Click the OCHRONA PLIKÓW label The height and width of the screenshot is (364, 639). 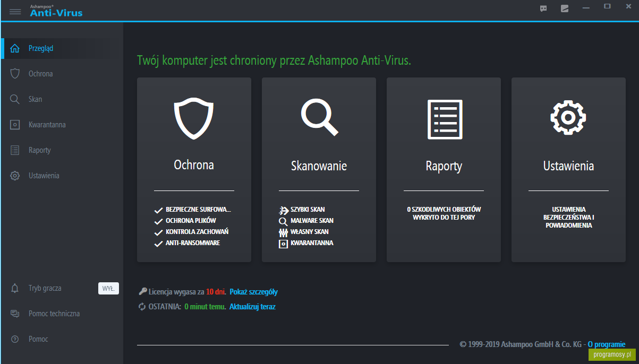[191, 221]
